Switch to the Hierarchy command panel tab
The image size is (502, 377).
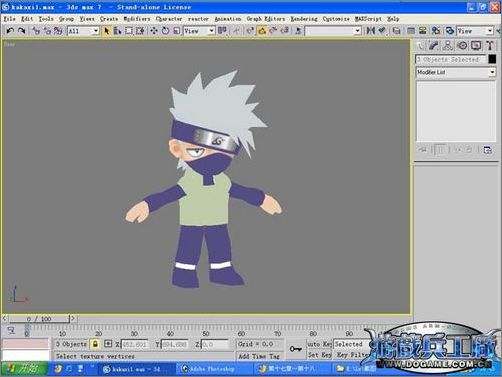448,46
